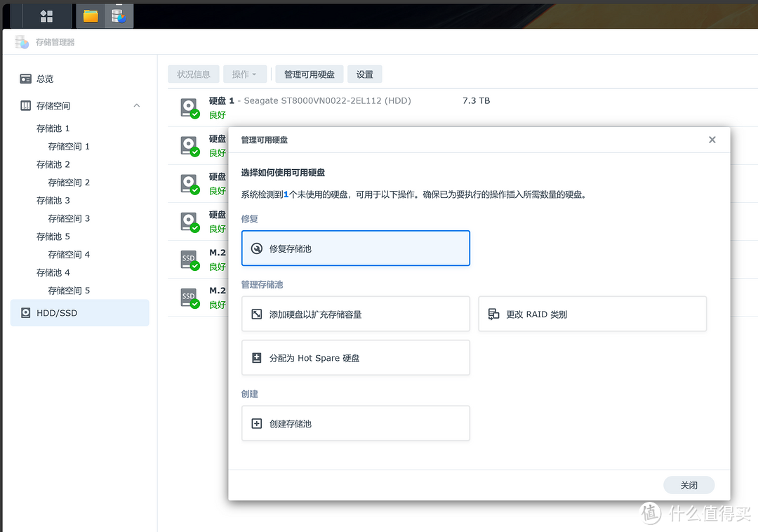Click the repair icon beside 修复存储池
This screenshot has height=532, width=758.
coord(257,248)
